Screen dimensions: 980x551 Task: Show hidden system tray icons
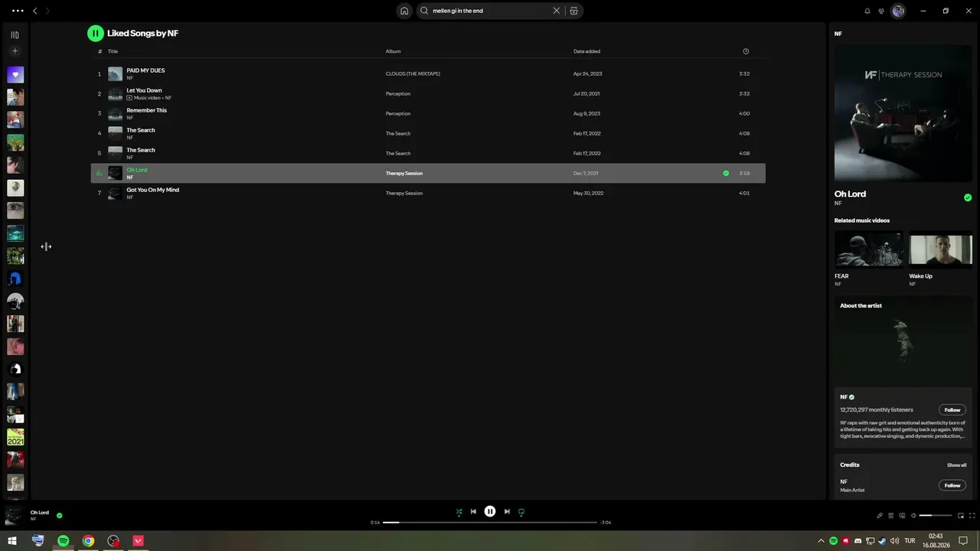[822, 541]
